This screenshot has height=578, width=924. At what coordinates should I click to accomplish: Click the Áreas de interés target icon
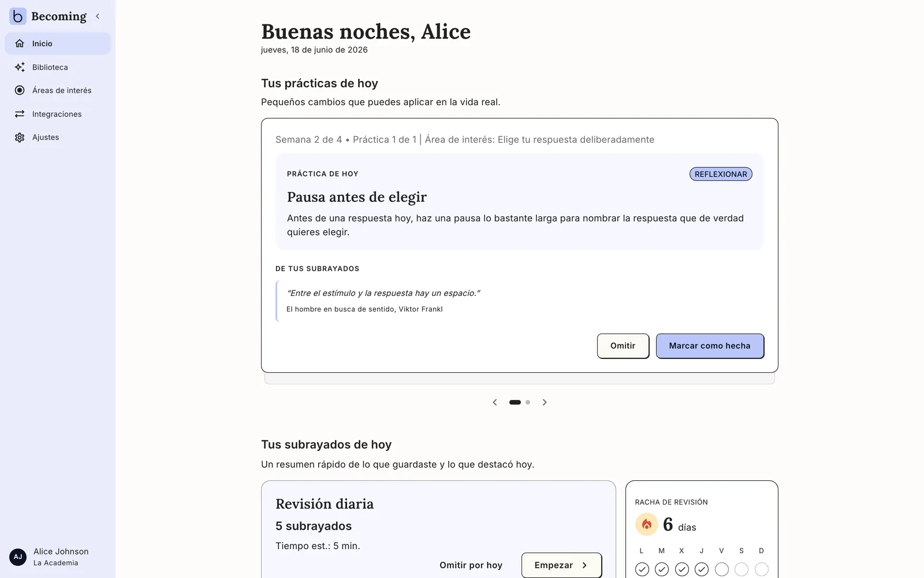point(20,90)
